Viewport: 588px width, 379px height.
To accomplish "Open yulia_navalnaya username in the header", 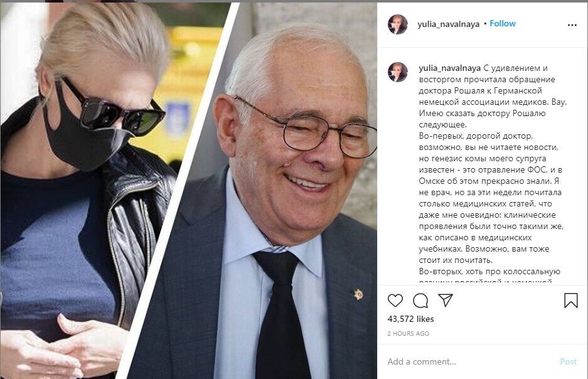I will 448,24.
